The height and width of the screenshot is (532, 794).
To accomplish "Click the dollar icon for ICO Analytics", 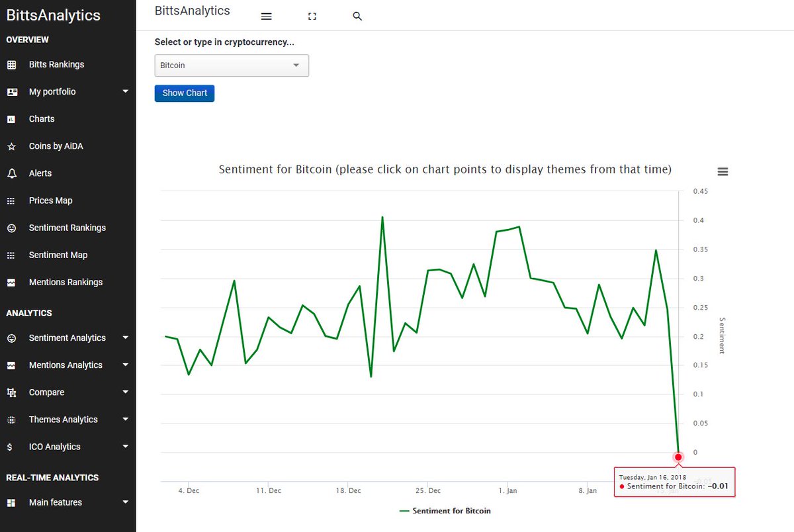I will pos(9,447).
